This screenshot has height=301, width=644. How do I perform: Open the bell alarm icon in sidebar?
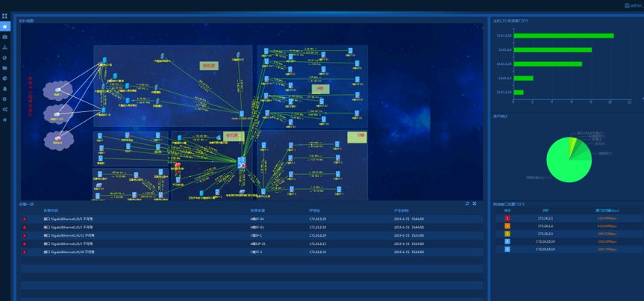pyautogui.click(x=4, y=89)
